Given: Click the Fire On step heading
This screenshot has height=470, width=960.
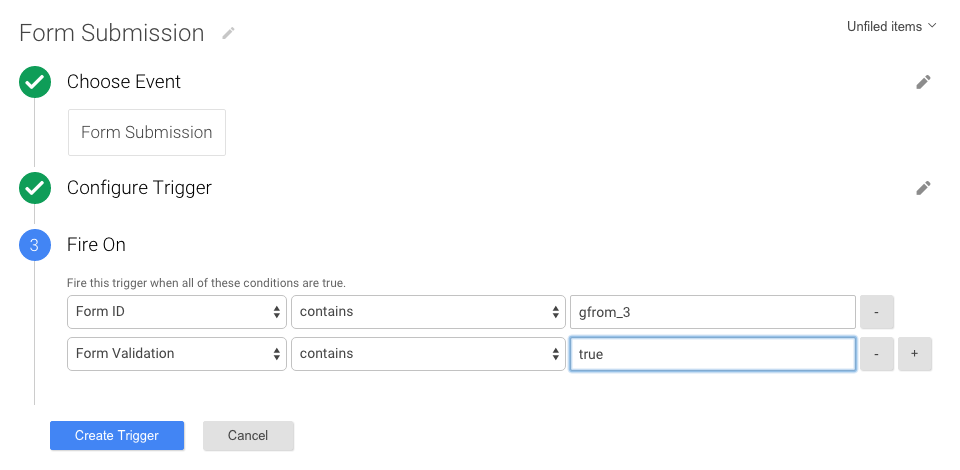Looking at the screenshot, I should point(96,245).
